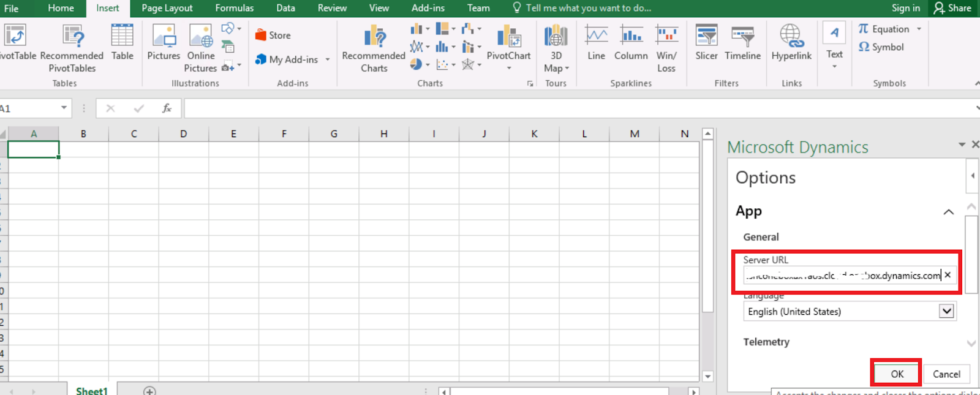Image resolution: width=980 pixels, height=395 pixels.
Task: Insert a statistic histogram chart
Action: (442, 47)
